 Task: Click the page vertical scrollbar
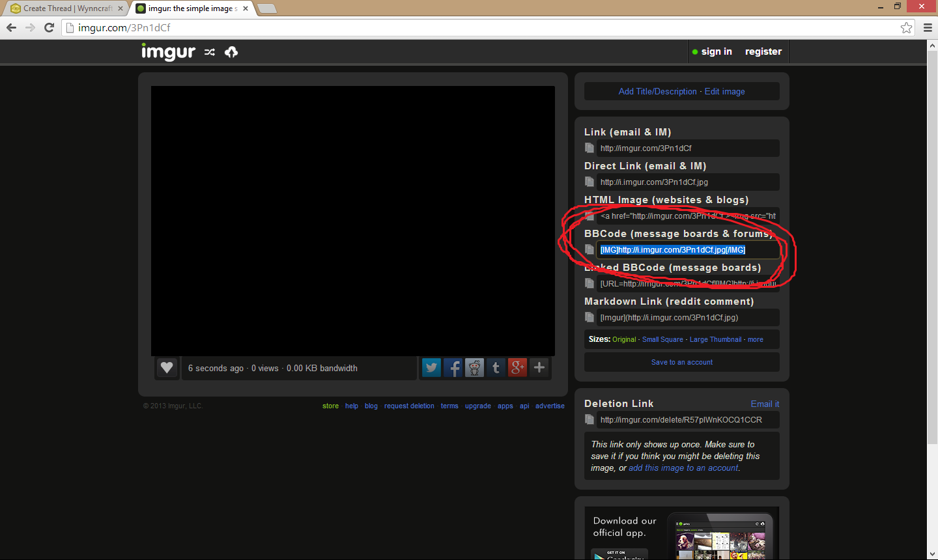[932, 247]
